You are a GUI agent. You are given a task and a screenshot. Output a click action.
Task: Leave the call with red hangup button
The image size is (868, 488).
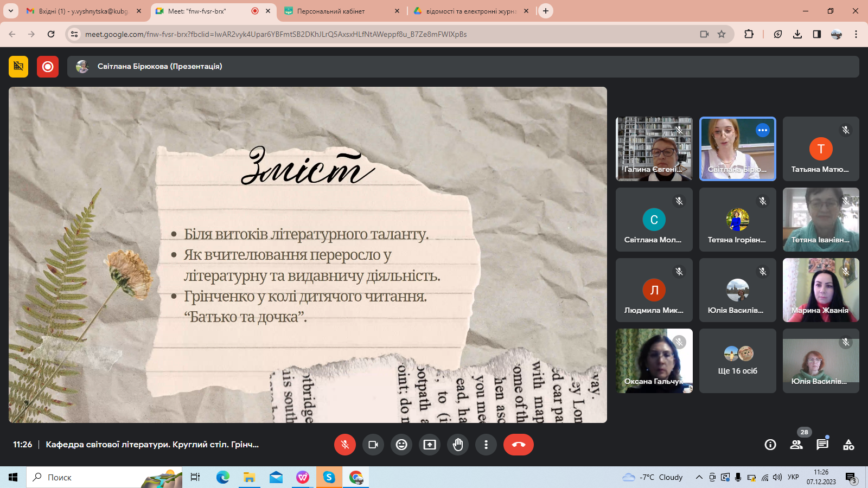[x=518, y=445]
